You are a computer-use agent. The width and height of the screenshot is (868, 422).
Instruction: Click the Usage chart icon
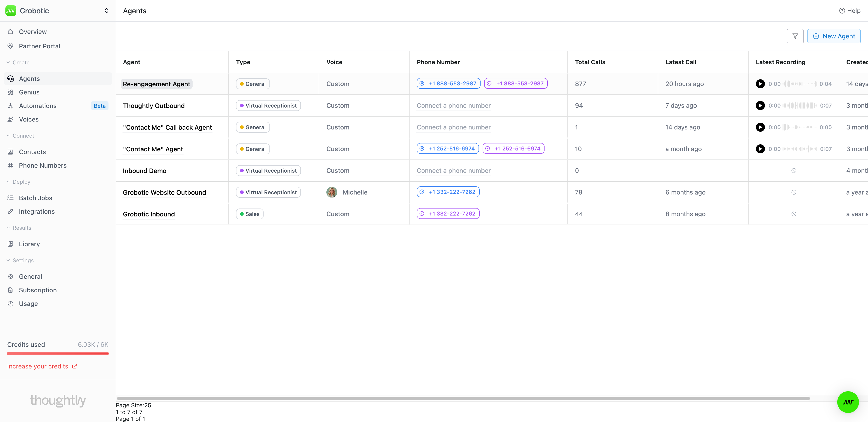[10, 304]
